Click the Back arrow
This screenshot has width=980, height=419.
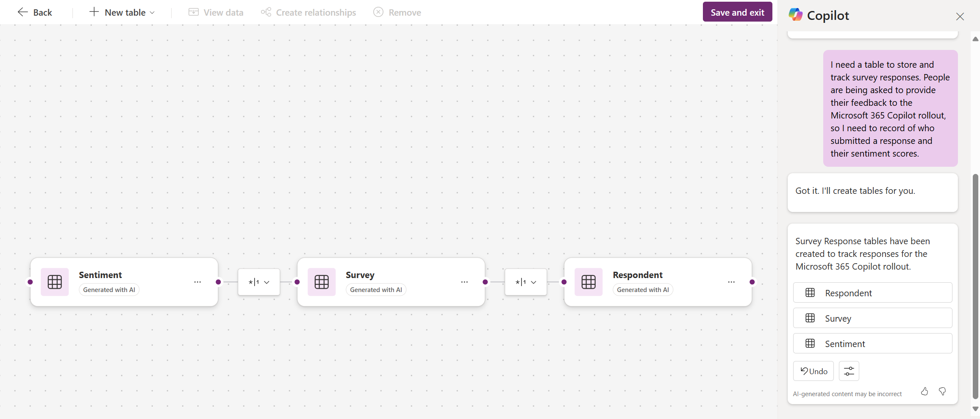click(x=23, y=12)
